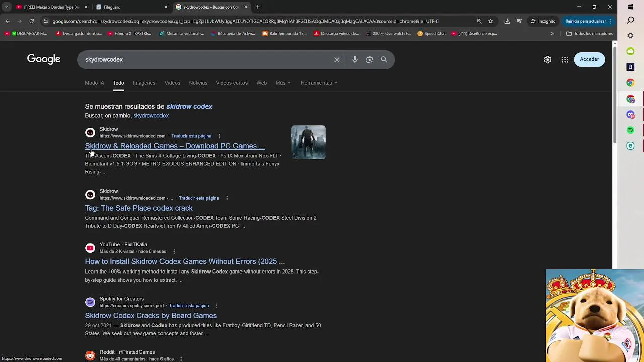Select the Web search tab
Viewport: 644px width, 362px height.
pos(261,83)
